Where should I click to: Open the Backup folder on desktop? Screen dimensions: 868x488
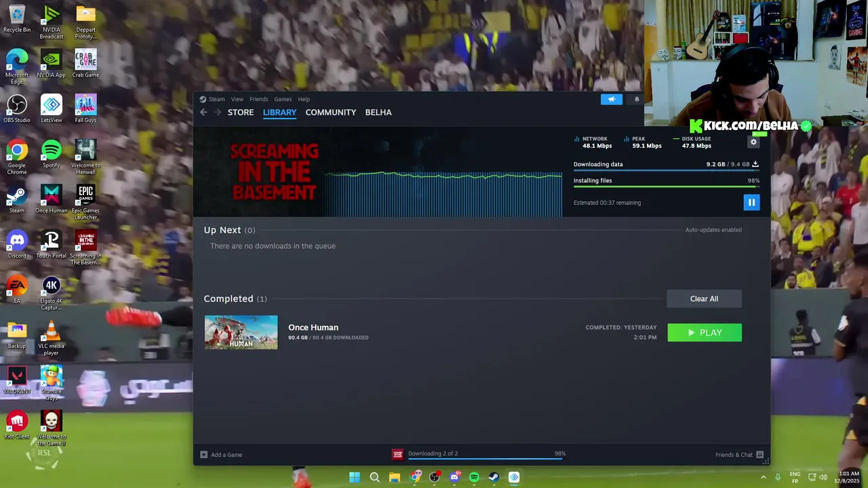click(x=17, y=335)
